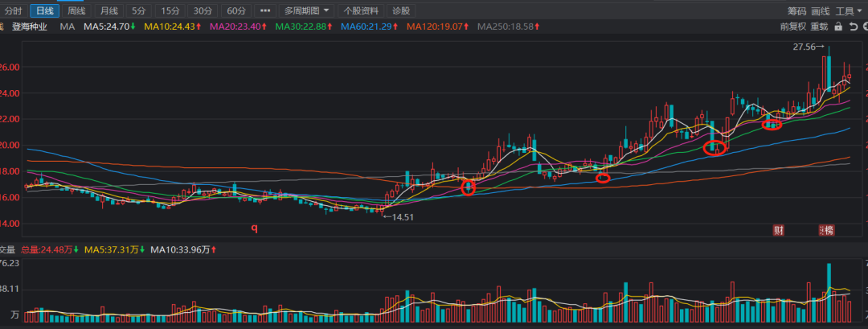Screen dimensions: 868x329
Task: Click the 榜 marker on the chart
Action: point(827,230)
